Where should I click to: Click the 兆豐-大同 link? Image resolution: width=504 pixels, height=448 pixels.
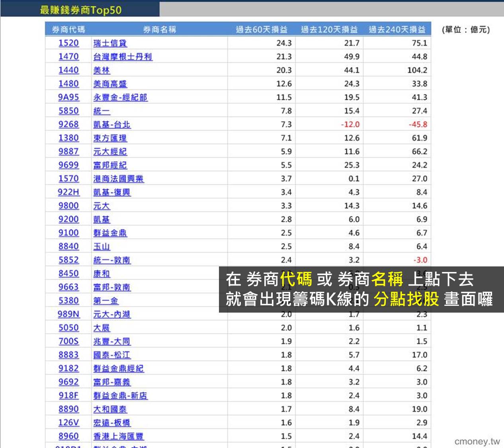point(112,341)
